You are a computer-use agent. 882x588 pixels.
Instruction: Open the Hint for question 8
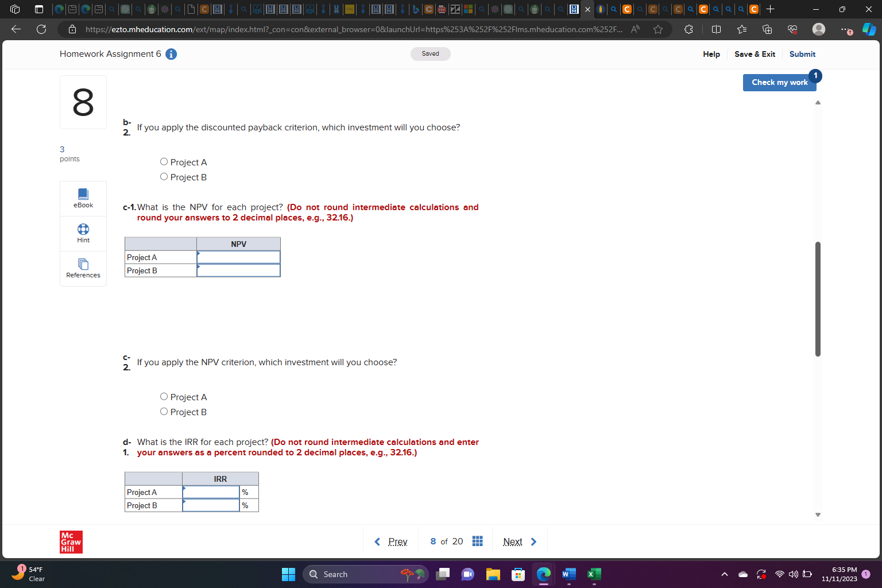tap(83, 233)
